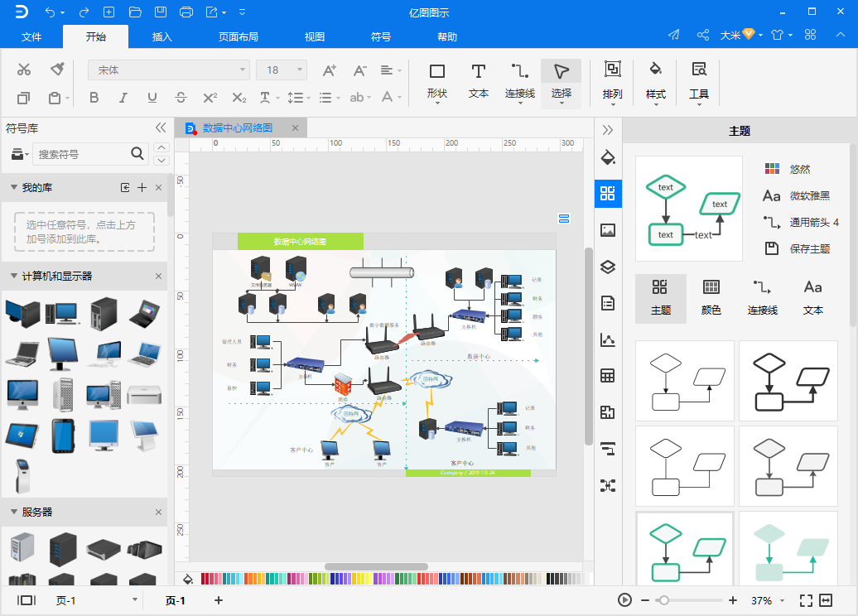
Task: Click the cut scissors icon
Action: pos(24,70)
